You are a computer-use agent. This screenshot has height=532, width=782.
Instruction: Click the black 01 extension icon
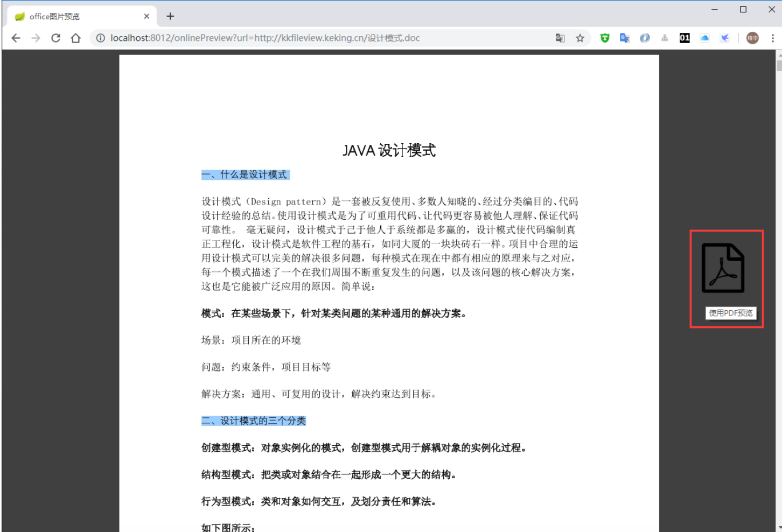point(685,38)
